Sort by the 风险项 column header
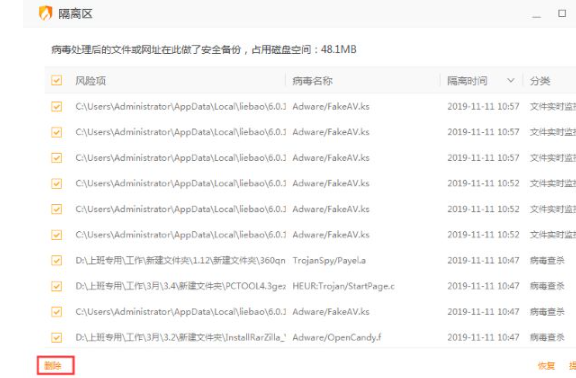This screenshot has height=378, width=576. (91, 81)
